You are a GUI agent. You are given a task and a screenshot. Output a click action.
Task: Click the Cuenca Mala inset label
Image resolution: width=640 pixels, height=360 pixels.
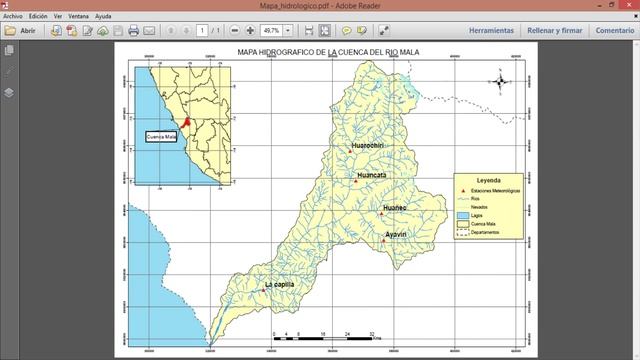pos(161,137)
